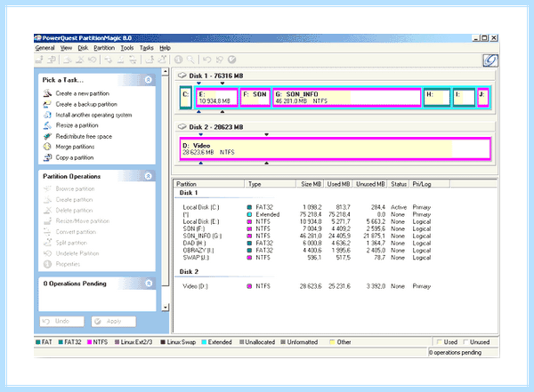Click the Undelete partition toolbar icon
This screenshot has height=392, width=534.
pyautogui.click(x=92, y=60)
